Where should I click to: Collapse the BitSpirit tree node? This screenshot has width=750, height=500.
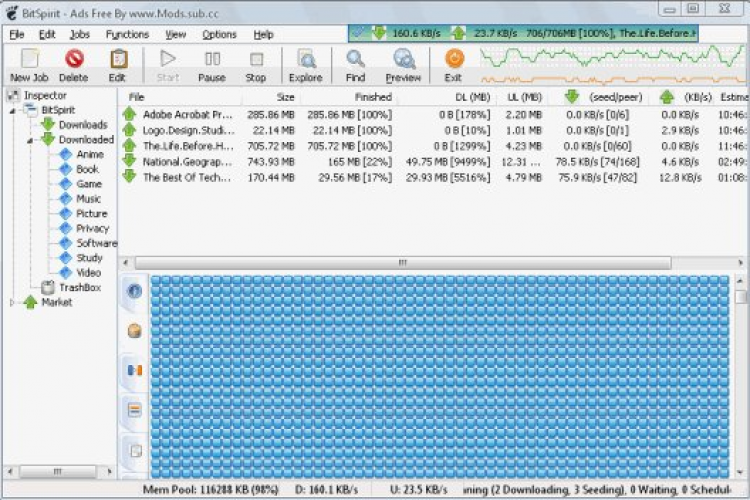(x=12, y=111)
